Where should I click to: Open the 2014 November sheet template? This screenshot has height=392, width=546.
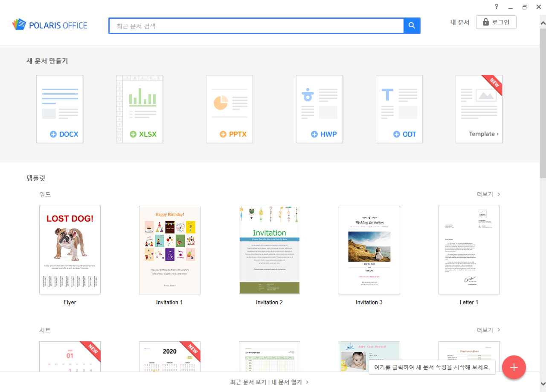point(270,357)
